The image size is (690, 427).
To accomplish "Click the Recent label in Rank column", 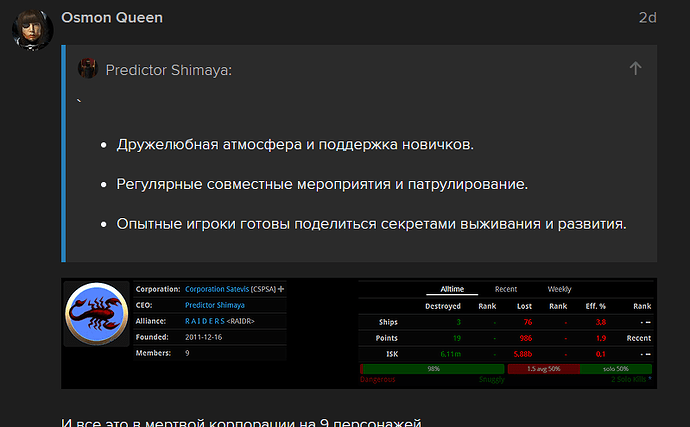I will pos(639,338).
